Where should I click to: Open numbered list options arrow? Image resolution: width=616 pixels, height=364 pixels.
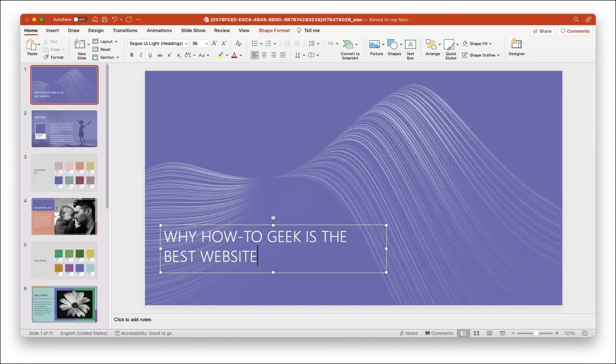[x=275, y=44]
